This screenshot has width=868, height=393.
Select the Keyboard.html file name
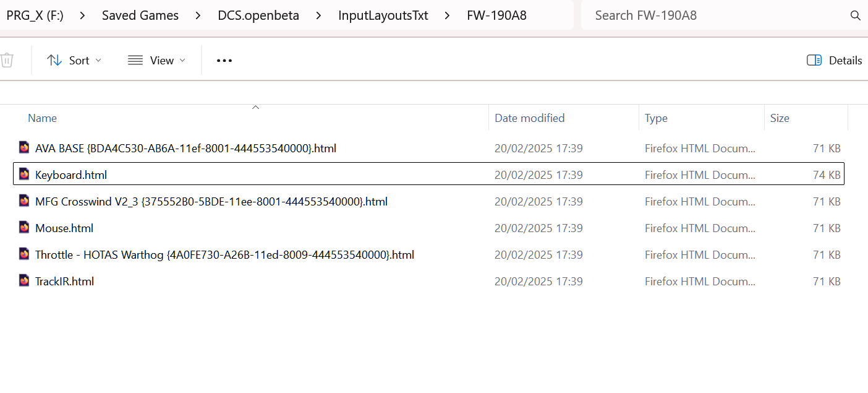pos(71,175)
